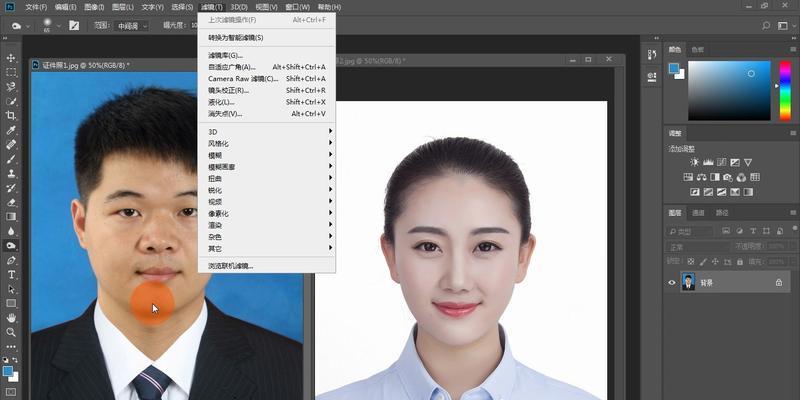This screenshot has height=400, width=800.
Task: Add a Levels adjustment
Action: tap(708, 162)
